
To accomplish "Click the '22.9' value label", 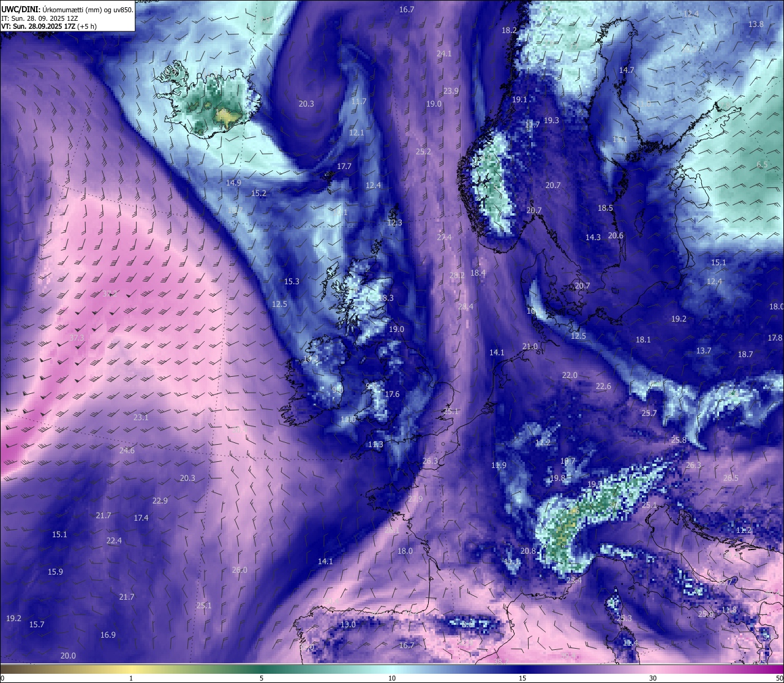I will click(160, 500).
